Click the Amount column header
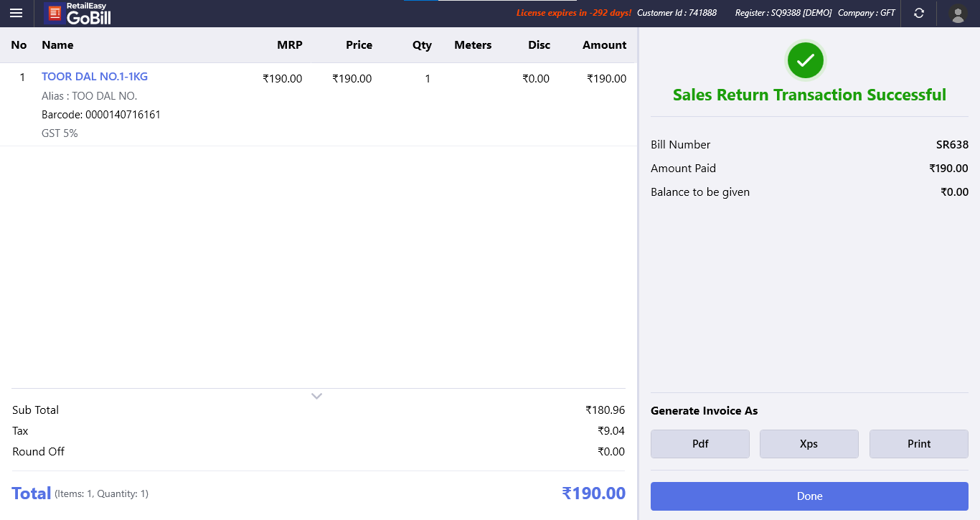The width and height of the screenshot is (980, 520). 604,45
